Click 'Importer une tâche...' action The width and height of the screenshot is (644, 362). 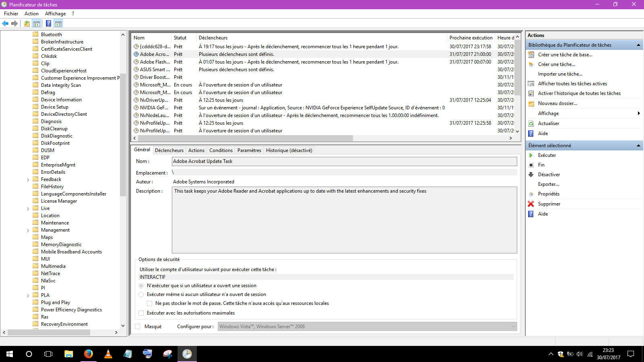(560, 74)
